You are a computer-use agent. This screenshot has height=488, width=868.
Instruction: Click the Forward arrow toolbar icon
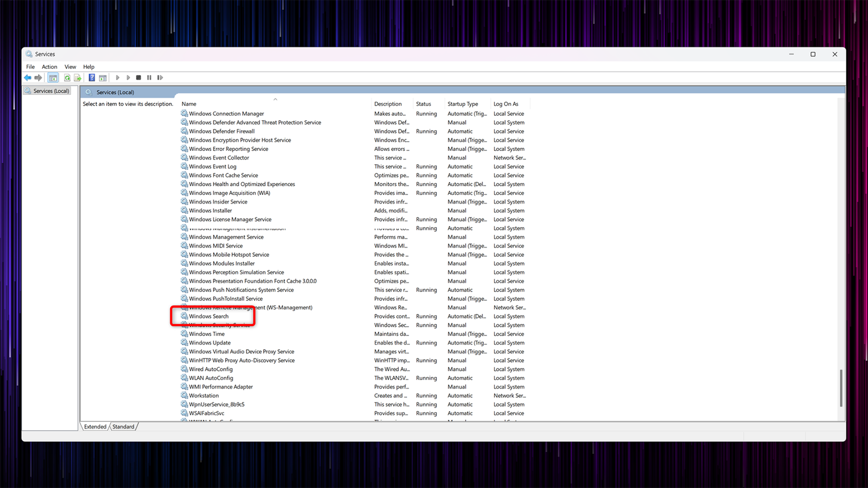[38, 77]
